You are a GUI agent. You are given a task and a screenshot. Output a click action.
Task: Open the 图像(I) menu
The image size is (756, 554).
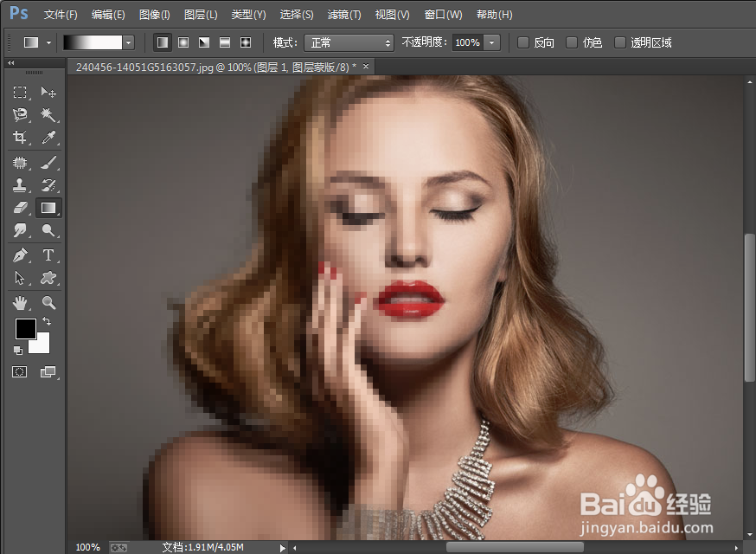click(154, 15)
